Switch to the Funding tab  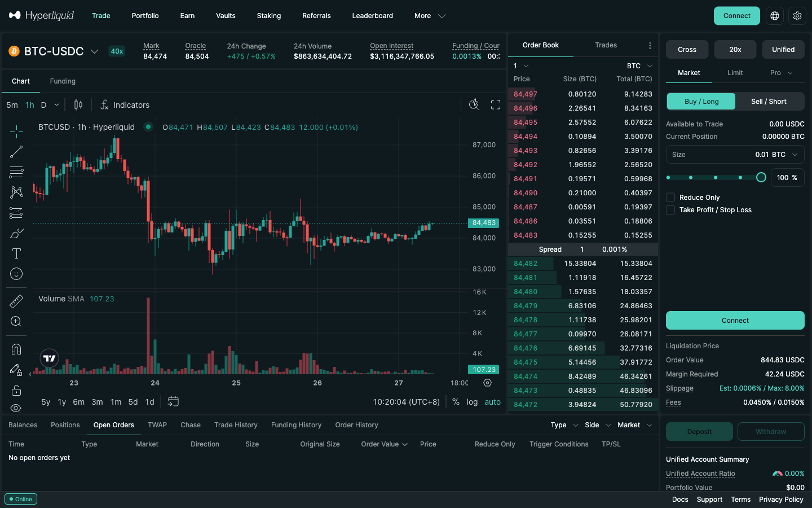pos(63,81)
